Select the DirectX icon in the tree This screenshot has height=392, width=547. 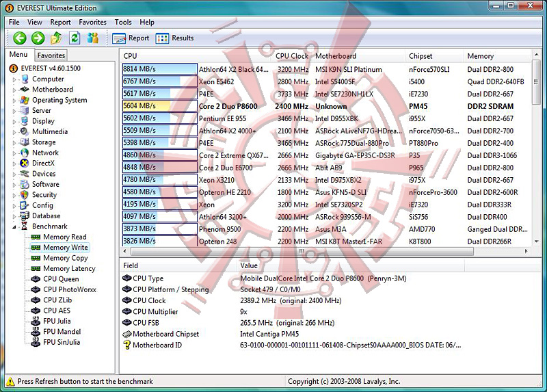(x=25, y=163)
